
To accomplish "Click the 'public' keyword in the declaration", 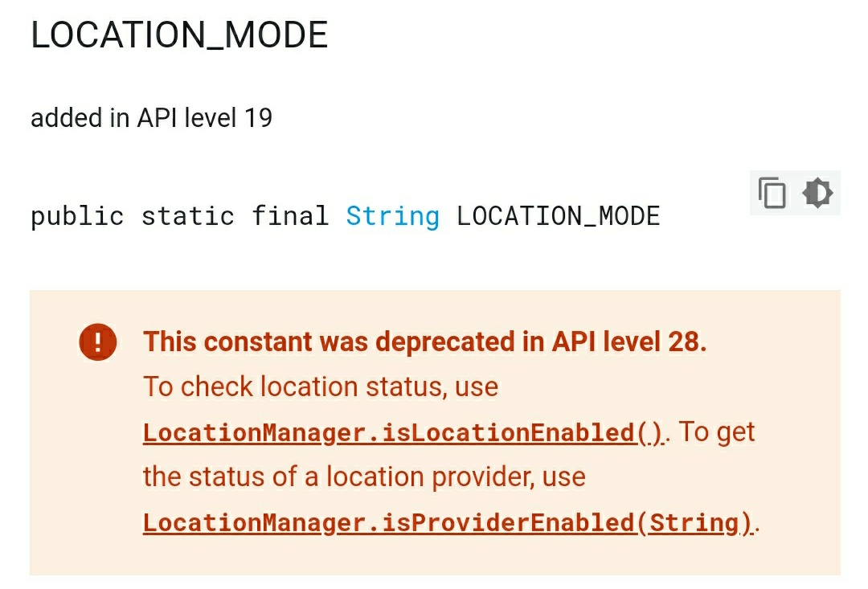I will [x=77, y=216].
